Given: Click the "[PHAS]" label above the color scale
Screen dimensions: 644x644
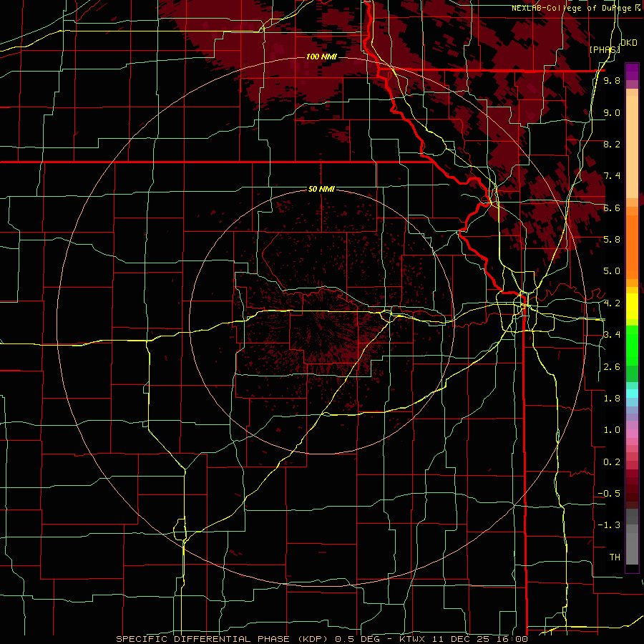Looking at the screenshot, I should click(605, 49).
